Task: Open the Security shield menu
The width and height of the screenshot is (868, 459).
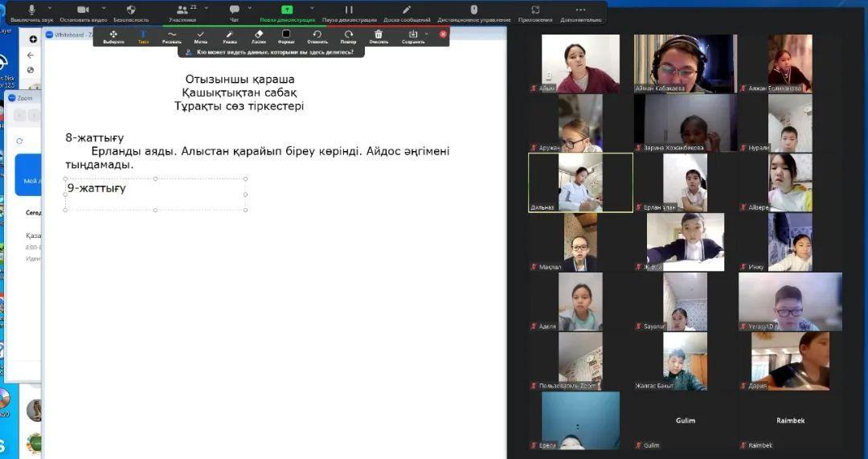Action: 131,13
